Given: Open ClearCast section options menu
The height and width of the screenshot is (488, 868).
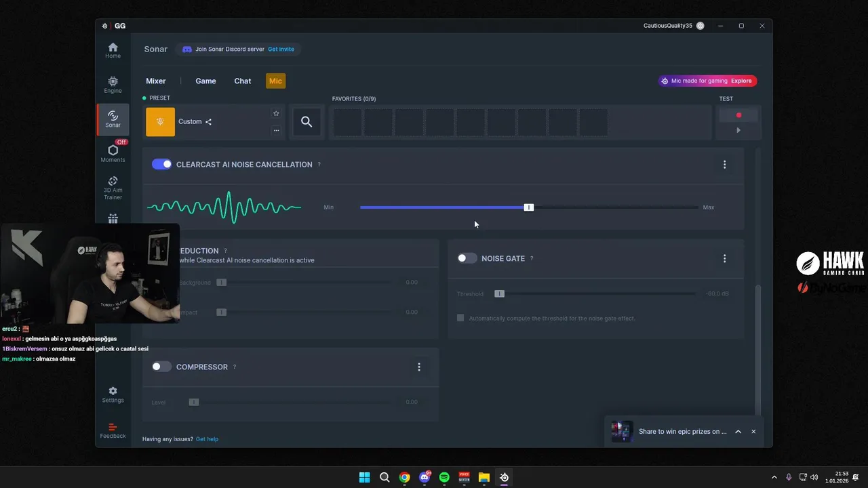Looking at the screenshot, I should 724,165.
